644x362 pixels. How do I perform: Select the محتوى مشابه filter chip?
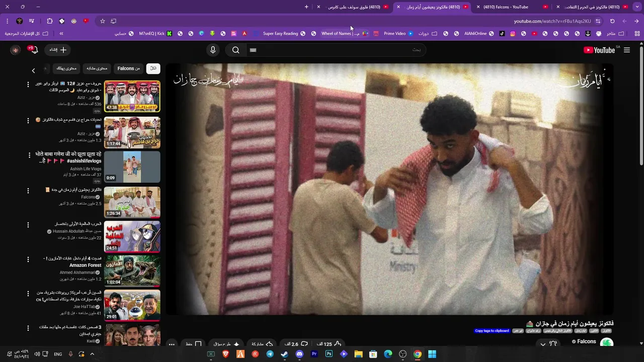click(x=97, y=68)
